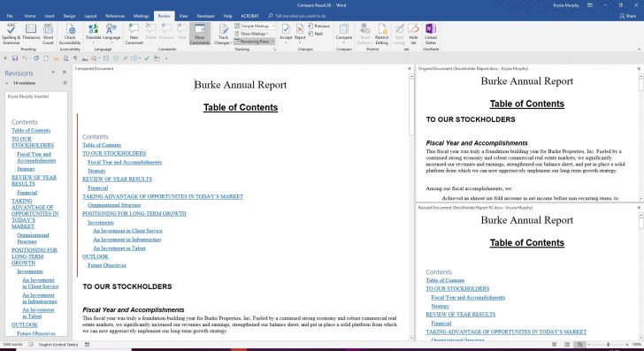Insert a New Comment
Image resolution: width=644 pixels, height=351 pixels.
tap(134, 34)
